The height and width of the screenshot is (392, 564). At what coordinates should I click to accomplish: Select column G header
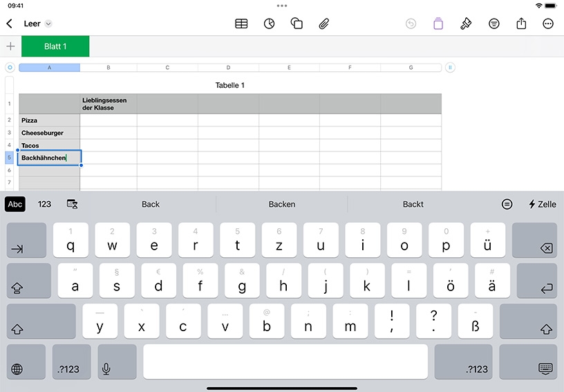(411, 68)
